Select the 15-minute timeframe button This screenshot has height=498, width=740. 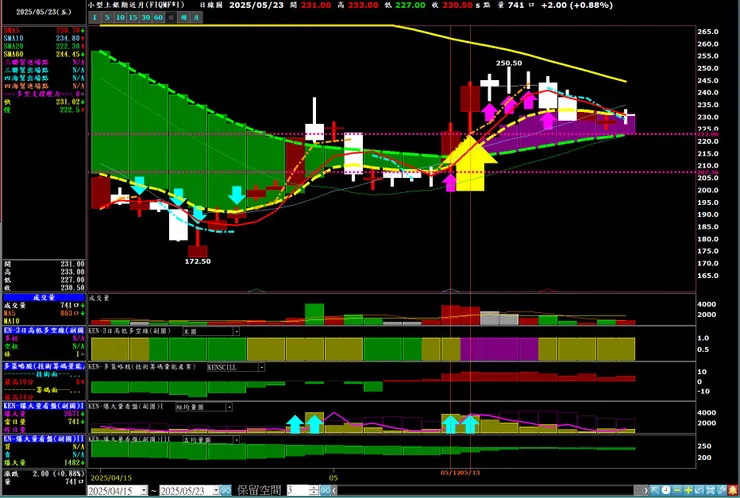pos(133,17)
